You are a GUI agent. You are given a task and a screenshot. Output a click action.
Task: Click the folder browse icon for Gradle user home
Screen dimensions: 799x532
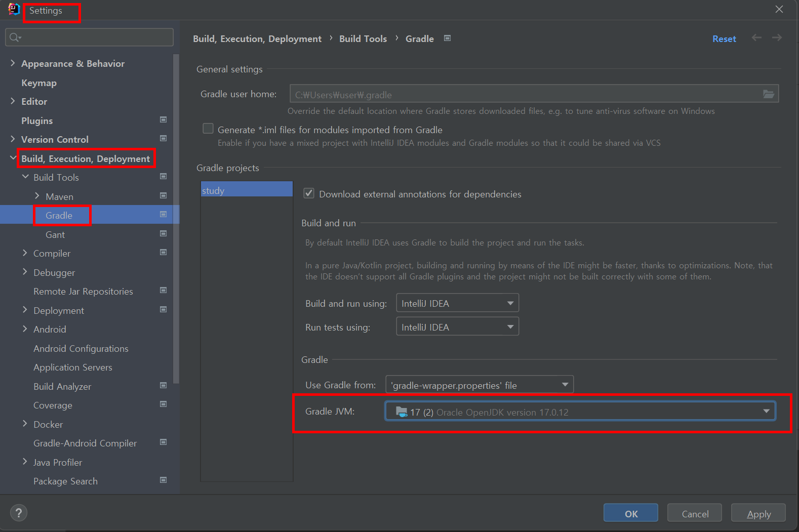click(768, 94)
